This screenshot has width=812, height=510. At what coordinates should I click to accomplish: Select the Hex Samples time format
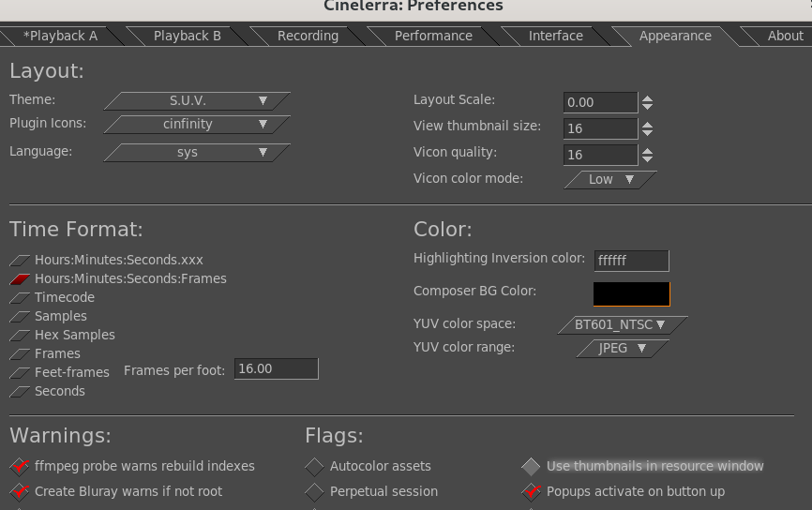[x=62, y=335]
